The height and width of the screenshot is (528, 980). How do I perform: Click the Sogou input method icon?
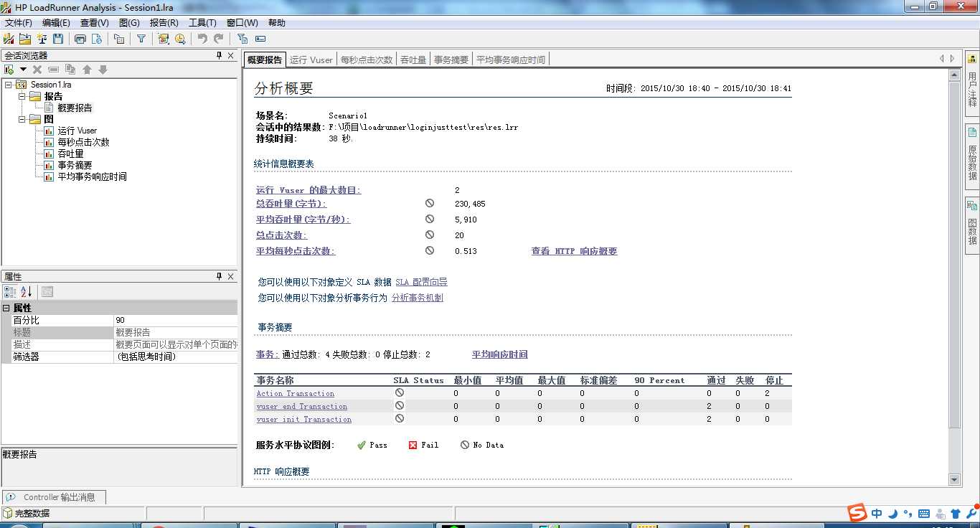(857, 513)
